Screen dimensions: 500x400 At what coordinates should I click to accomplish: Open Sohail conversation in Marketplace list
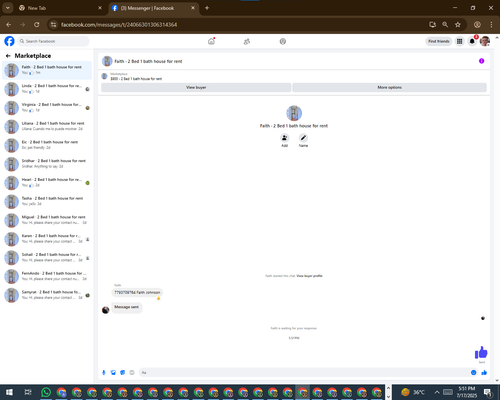47,257
